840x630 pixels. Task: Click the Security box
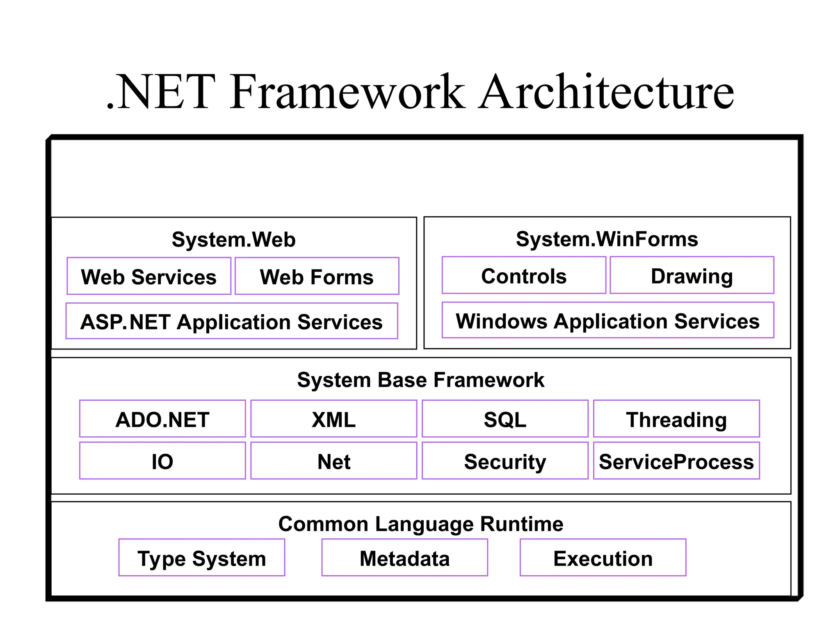(505, 461)
